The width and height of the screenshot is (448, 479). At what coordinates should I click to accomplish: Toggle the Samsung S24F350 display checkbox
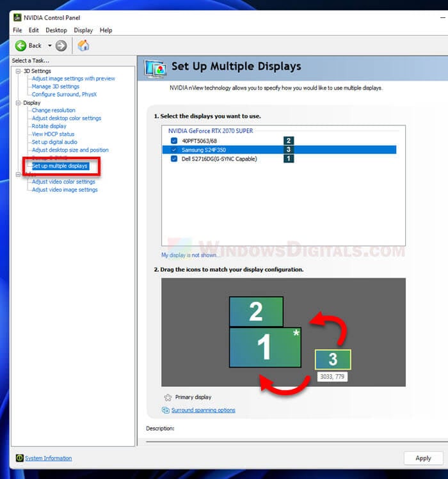click(174, 150)
